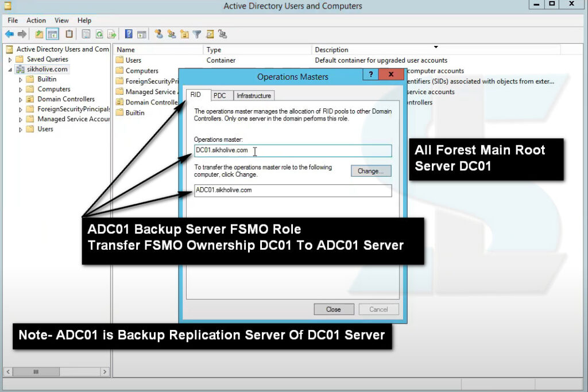Select Active Directory Users and Computers root node
This screenshot has height=392, width=588.
tap(62, 49)
